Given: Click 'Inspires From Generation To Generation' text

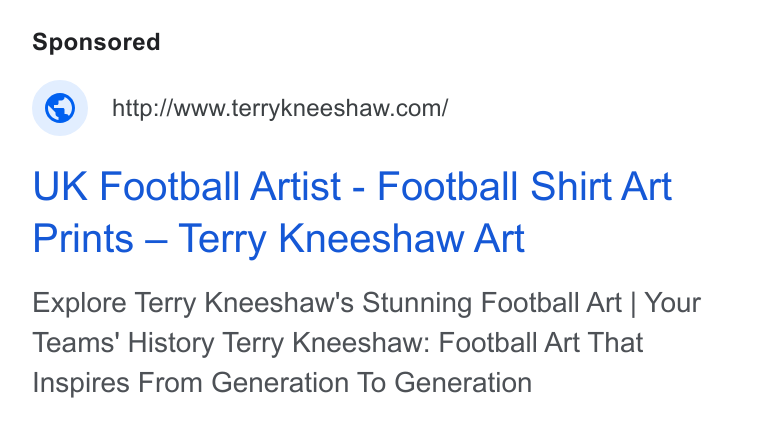Looking at the screenshot, I should (x=282, y=383).
